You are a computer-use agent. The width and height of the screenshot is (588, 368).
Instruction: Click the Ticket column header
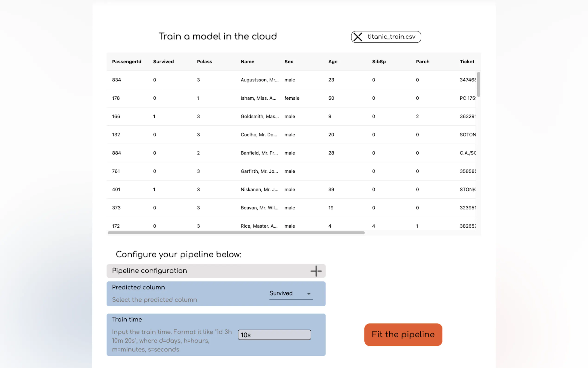click(x=467, y=62)
